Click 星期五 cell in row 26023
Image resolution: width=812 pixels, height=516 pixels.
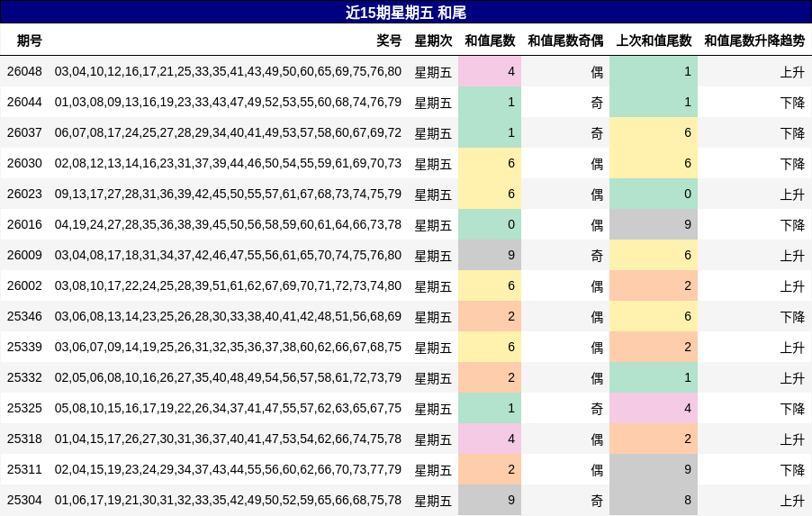click(x=433, y=195)
